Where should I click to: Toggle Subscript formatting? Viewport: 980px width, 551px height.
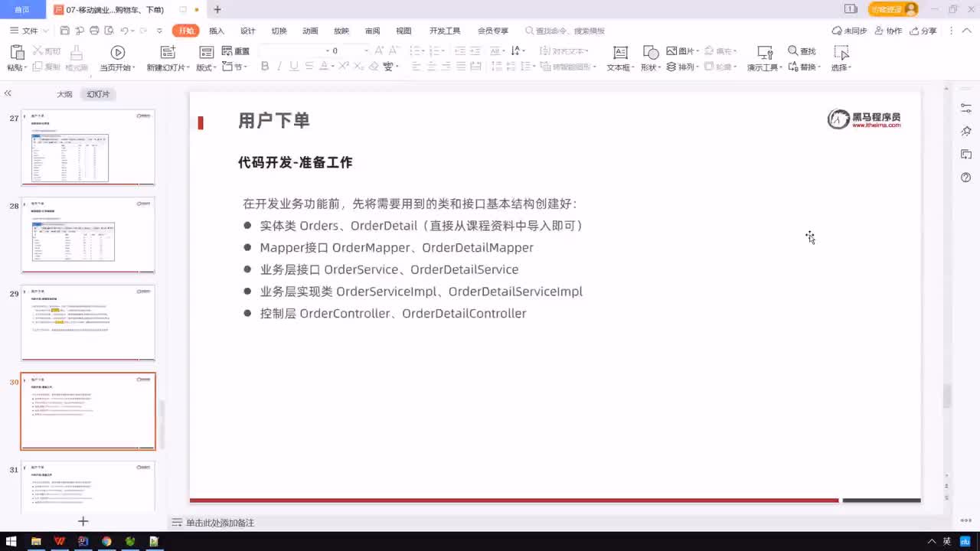coord(358,67)
